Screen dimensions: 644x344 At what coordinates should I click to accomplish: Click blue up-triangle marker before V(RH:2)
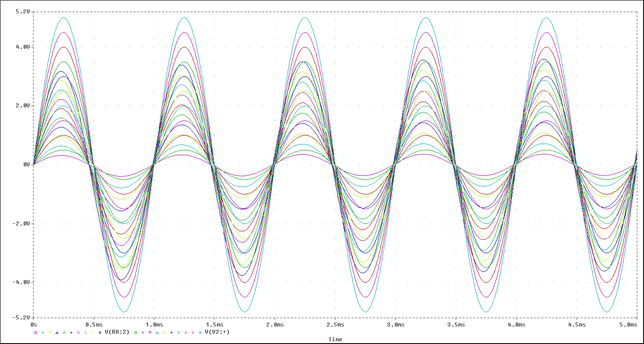(57, 332)
